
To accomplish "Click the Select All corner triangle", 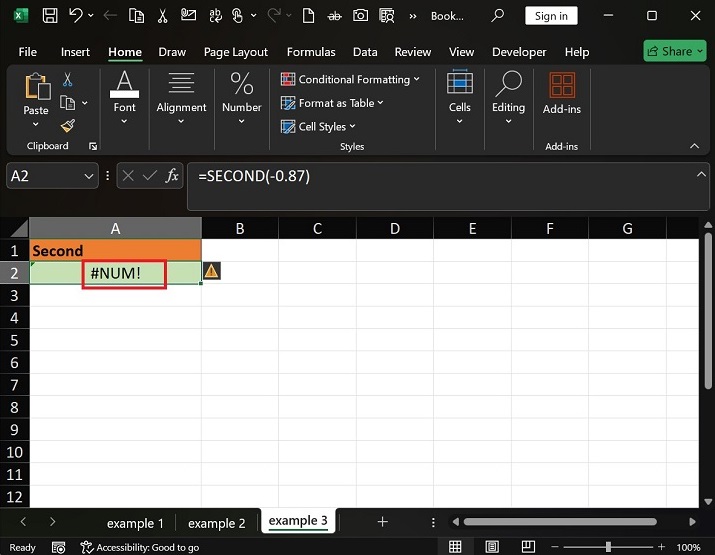I will (19, 228).
